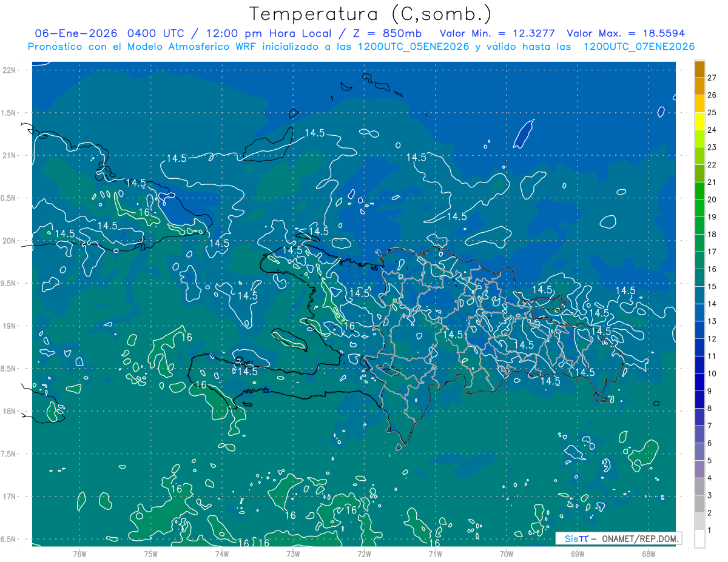
Task: Click the '74W' longitude axis label
Action: [222, 554]
